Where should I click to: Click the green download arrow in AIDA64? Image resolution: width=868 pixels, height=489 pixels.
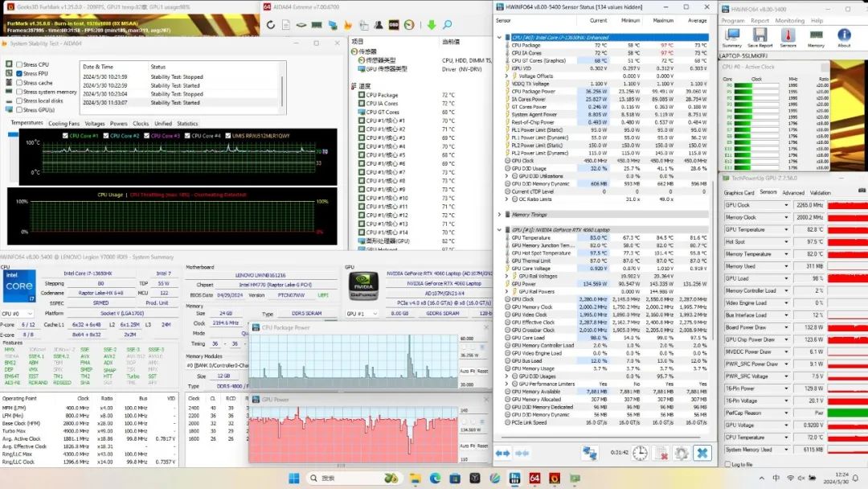tap(432, 25)
